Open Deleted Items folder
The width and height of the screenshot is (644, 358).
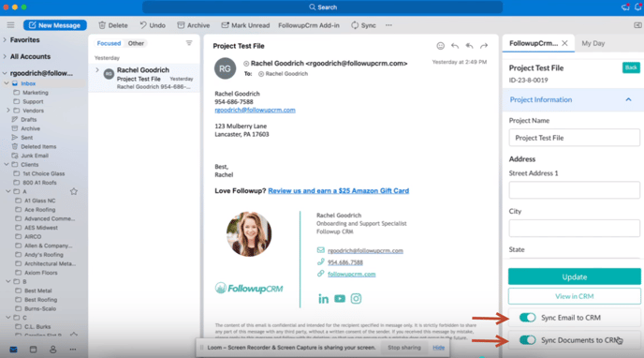[x=38, y=147]
